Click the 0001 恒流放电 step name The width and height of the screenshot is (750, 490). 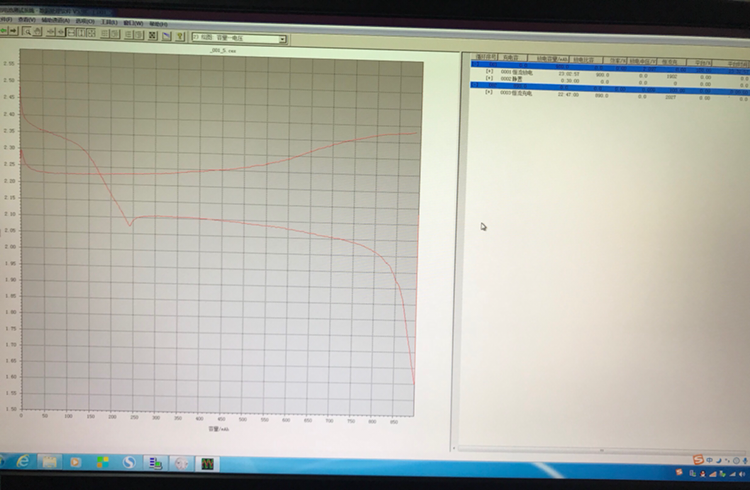click(x=516, y=72)
